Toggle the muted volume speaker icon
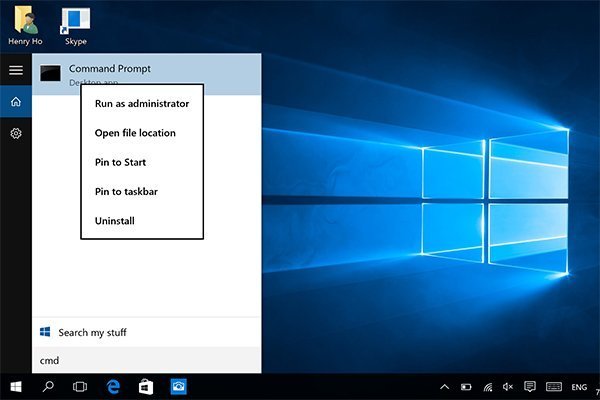 click(508, 386)
